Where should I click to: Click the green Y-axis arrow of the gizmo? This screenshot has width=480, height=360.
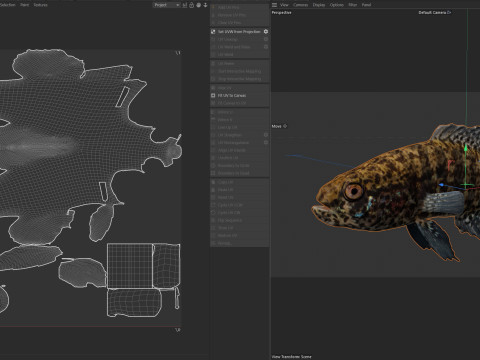click(x=466, y=148)
